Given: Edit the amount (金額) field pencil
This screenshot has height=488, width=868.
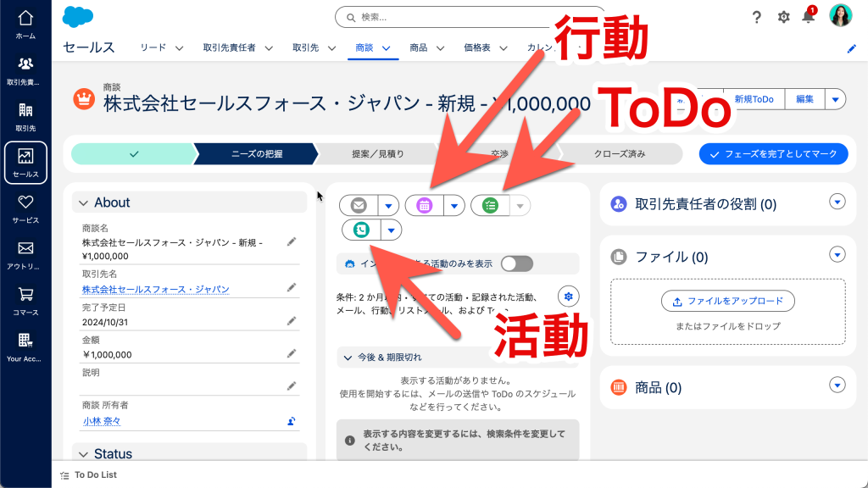Looking at the screenshot, I should pos(292,353).
